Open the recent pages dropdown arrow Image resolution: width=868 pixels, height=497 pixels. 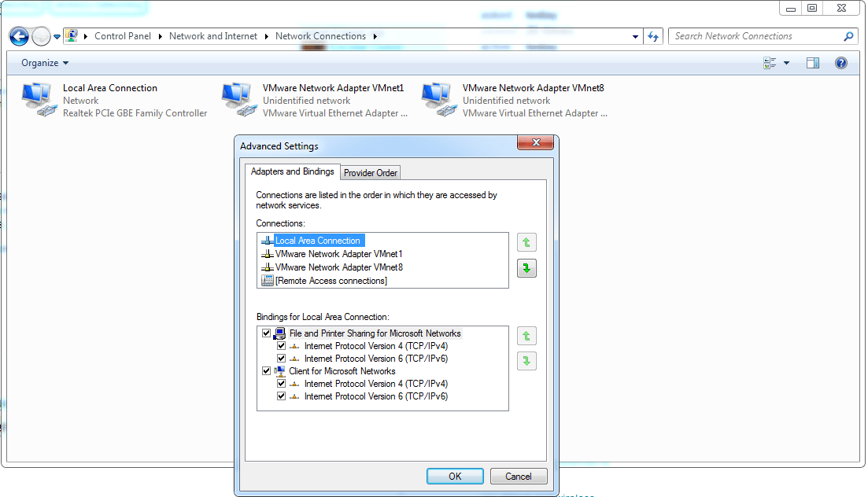(57, 37)
